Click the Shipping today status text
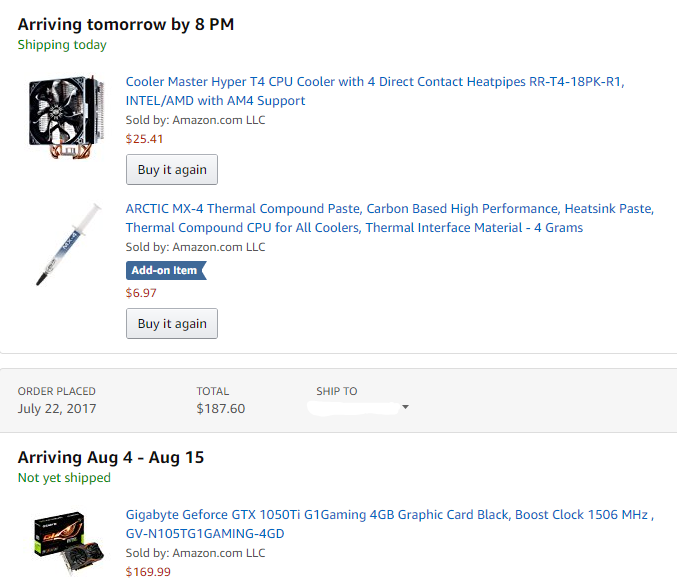 pyautogui.click(x=62, y=45)
